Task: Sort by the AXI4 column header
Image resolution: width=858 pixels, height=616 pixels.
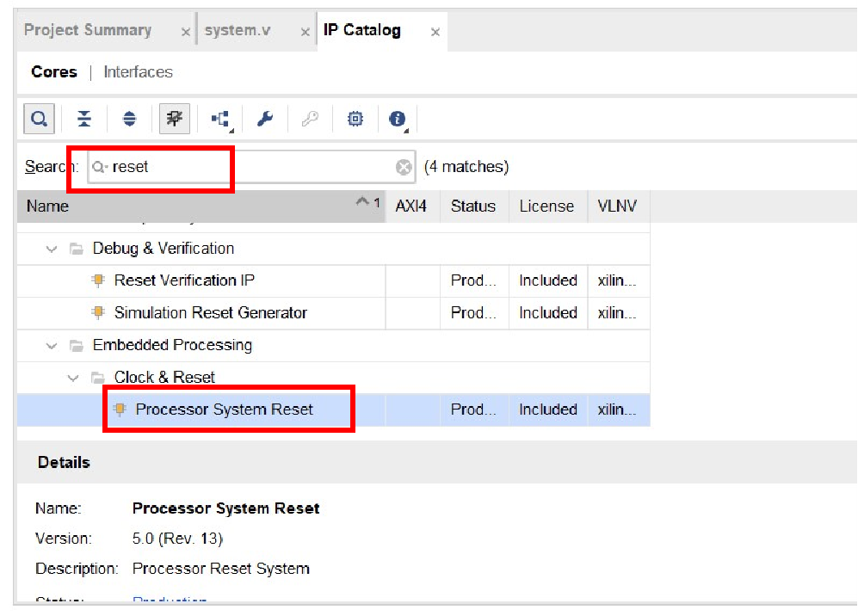Action: tap(412, 206)
